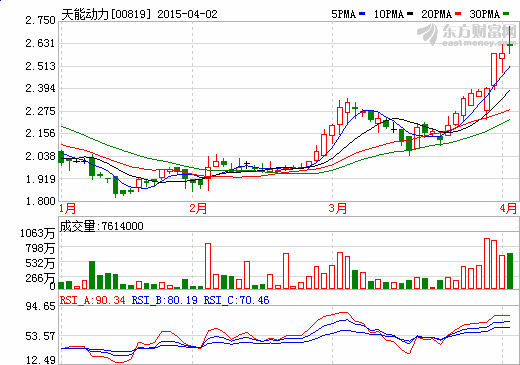Click the 2.038 price axis label
Screen dimensions: 520x365
[40, 156]
